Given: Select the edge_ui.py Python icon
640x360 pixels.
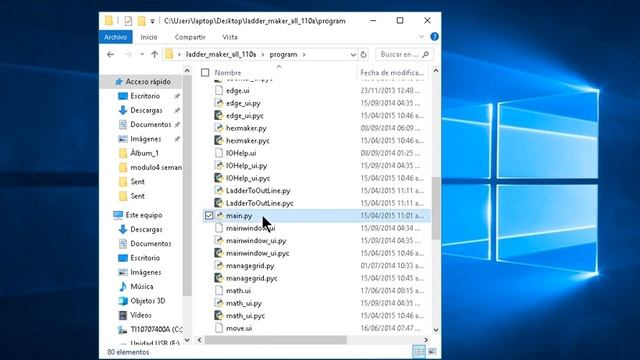Looking at the screenshot, I should coord(219,103).
